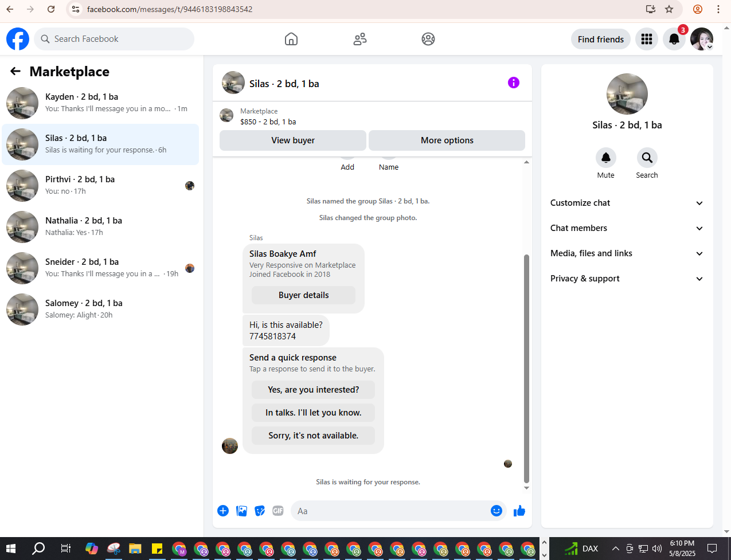Screen dimensions: 731x560
Task: View site information icon in address bar
Action: coord(76,9)
